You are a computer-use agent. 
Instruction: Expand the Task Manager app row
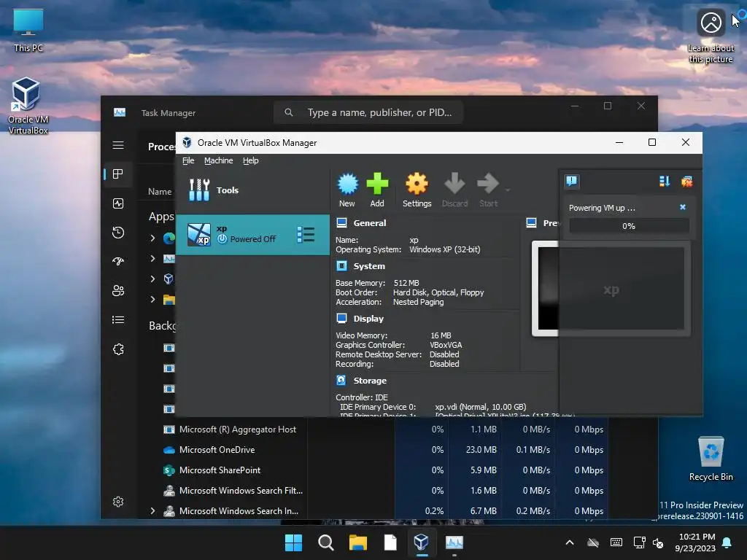(x=152, y=258)
